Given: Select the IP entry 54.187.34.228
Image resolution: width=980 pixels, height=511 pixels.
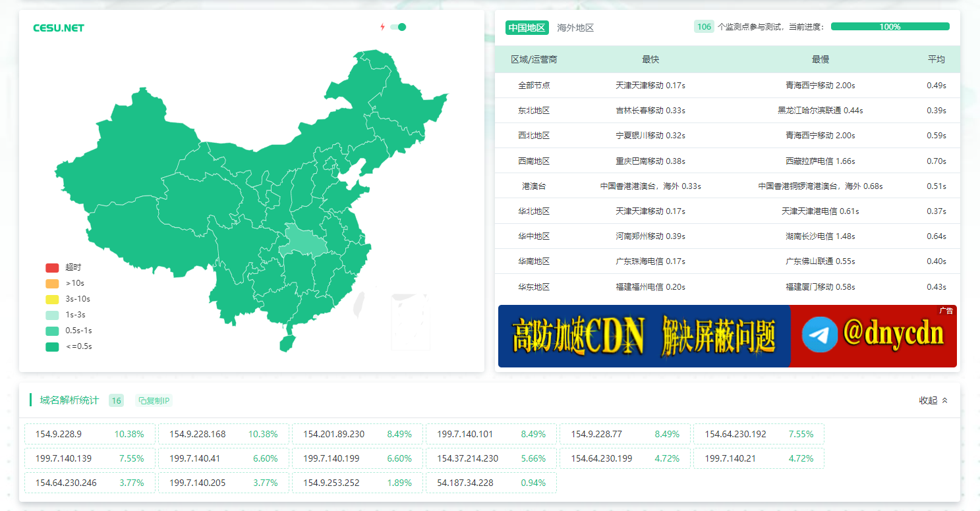Looking at the screenshot, I should (491, 483).
